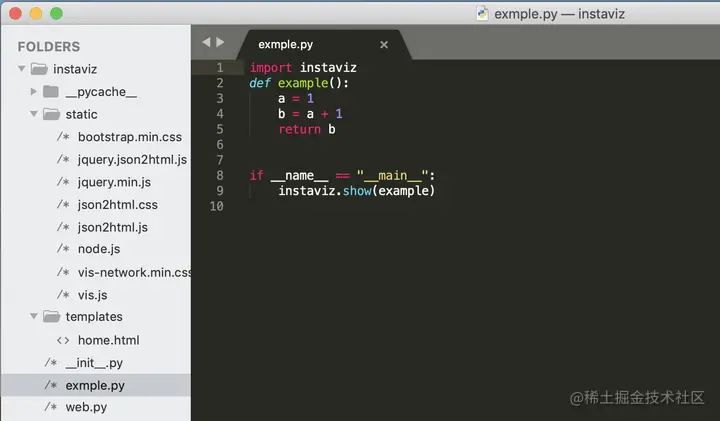Click file icon beside vis.js
This screenshot has height=421, width=720.
tap(63, 295)
